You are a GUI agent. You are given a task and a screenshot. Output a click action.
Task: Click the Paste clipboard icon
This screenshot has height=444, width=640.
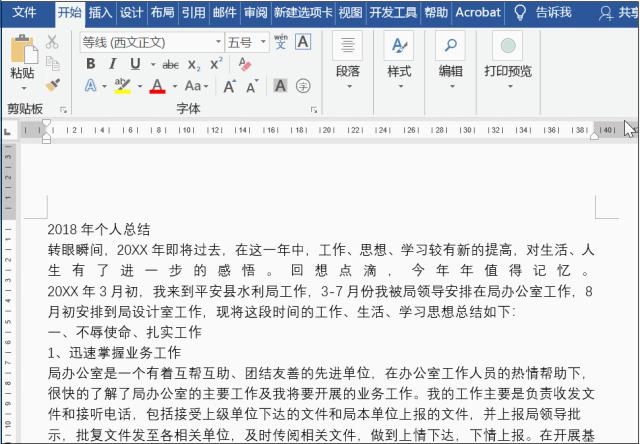click(x=24, y=49)
